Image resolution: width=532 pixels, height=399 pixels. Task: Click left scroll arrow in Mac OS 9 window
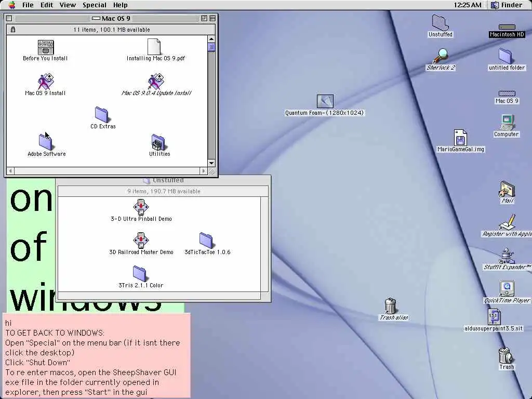click(10, 170)
